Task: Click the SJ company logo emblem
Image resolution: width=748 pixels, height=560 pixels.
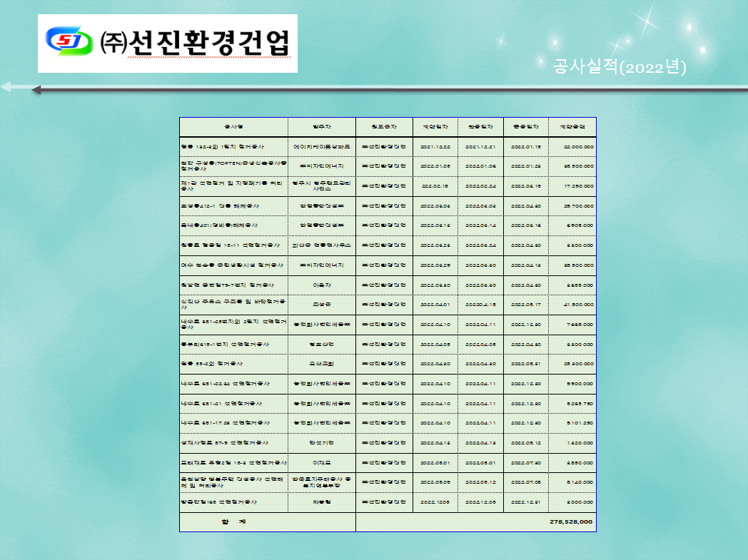Action: click(69, 44)
